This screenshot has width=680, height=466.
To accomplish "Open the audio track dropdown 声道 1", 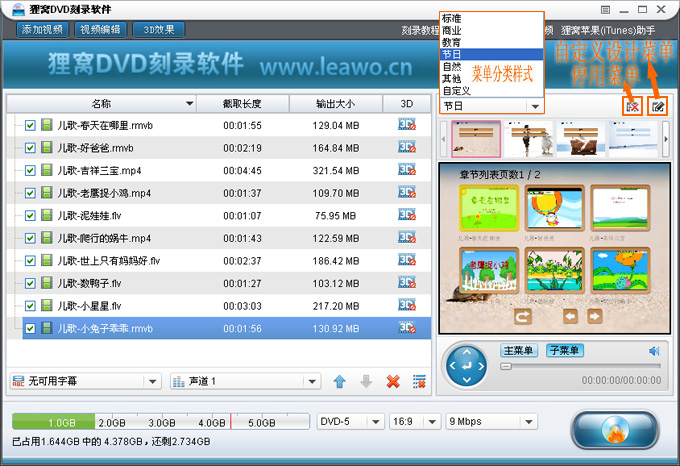I will [245, 381].
